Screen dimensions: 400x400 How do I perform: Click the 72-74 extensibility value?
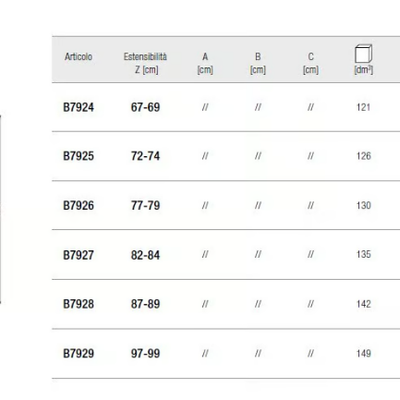pyautogui.click(x=145, y=156)
